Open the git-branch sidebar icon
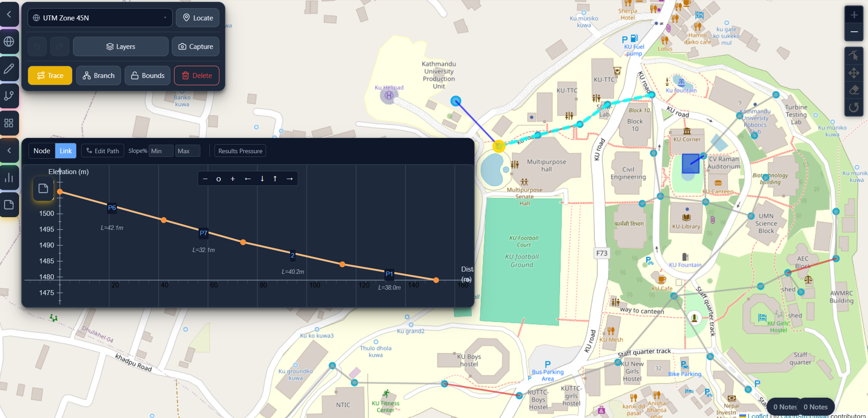This screenshot has width=868, height=418. [9, 96]
